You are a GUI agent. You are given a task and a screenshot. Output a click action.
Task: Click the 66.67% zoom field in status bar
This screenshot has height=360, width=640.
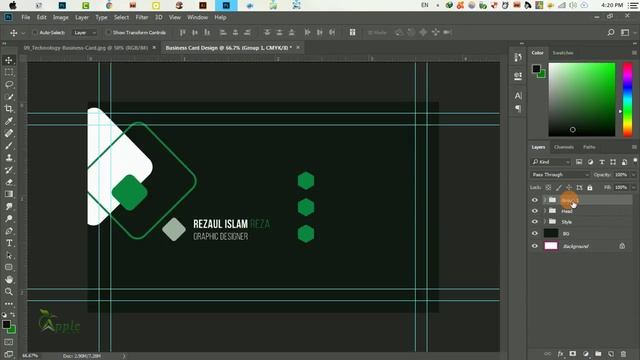30,356
